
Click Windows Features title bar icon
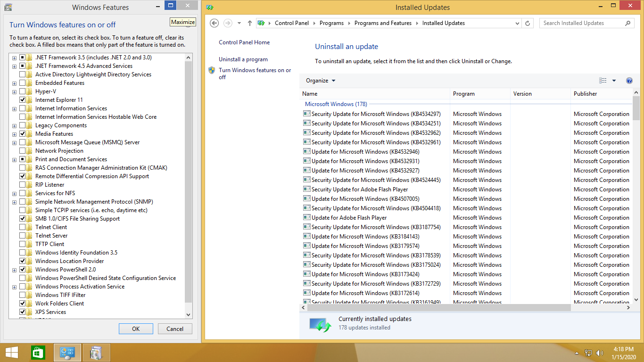(x=8, y=7)
